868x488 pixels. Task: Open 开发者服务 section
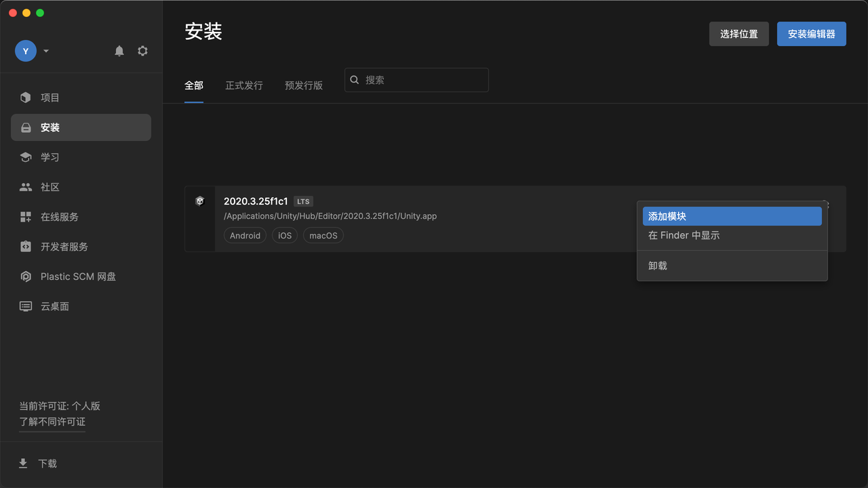point(81,247)
